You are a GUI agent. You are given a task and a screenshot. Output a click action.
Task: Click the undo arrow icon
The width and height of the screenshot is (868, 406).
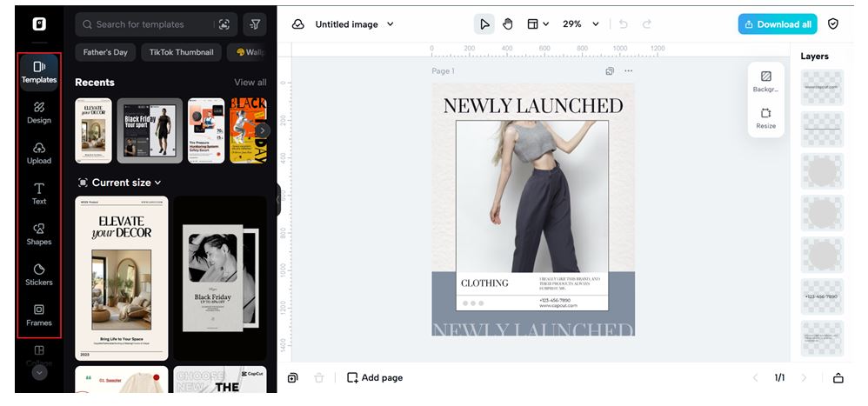[x=623, y=24]
